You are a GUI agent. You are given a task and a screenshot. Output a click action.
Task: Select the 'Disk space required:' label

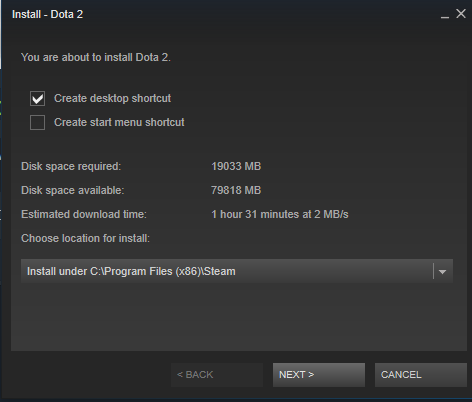click(x=71, y=166)
